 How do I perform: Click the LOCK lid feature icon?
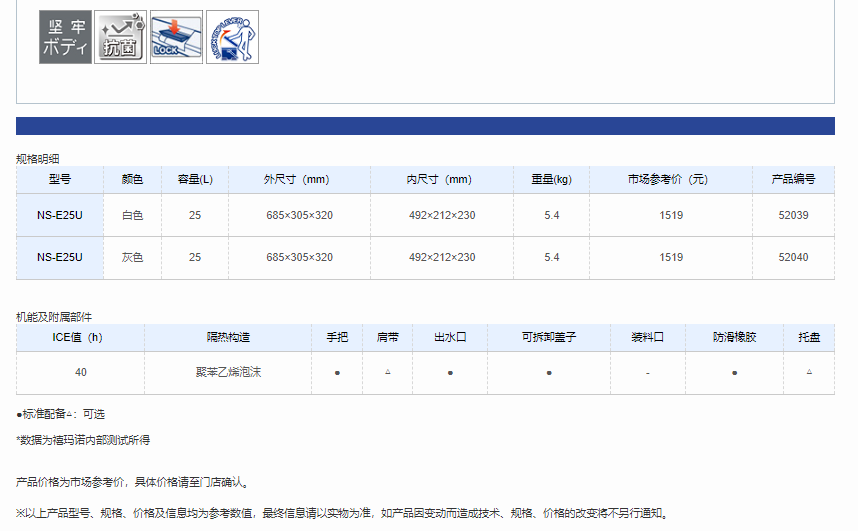[x=176, y=37]
